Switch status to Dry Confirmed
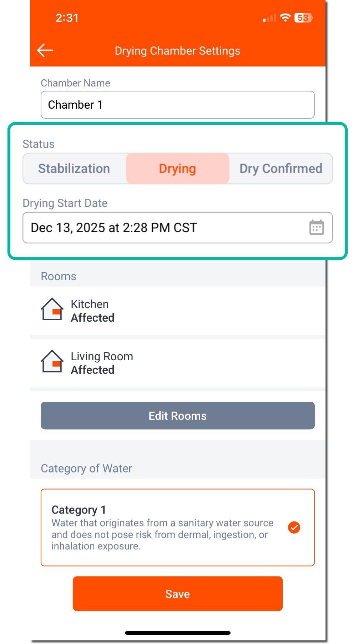Screen dimensions: 363x644 coord(281,169)
